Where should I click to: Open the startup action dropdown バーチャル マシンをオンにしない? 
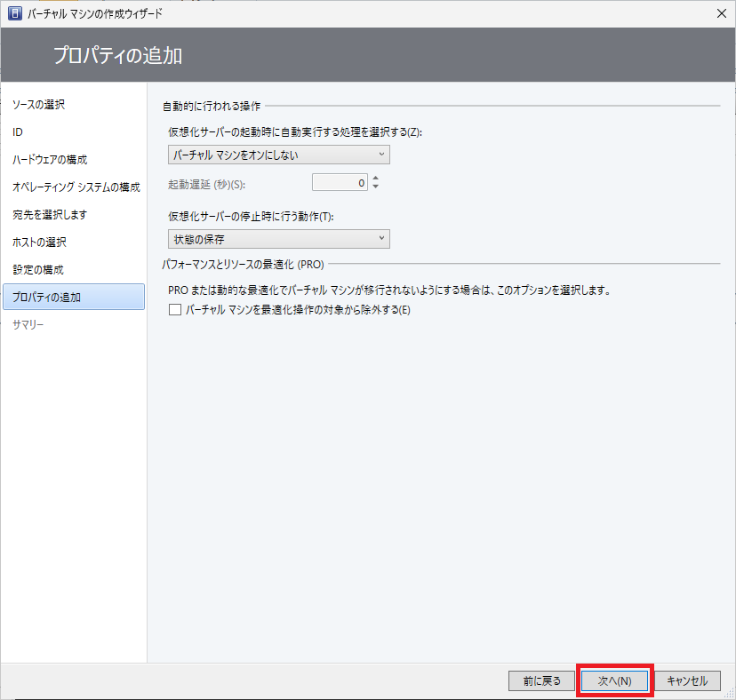point(279,155)
